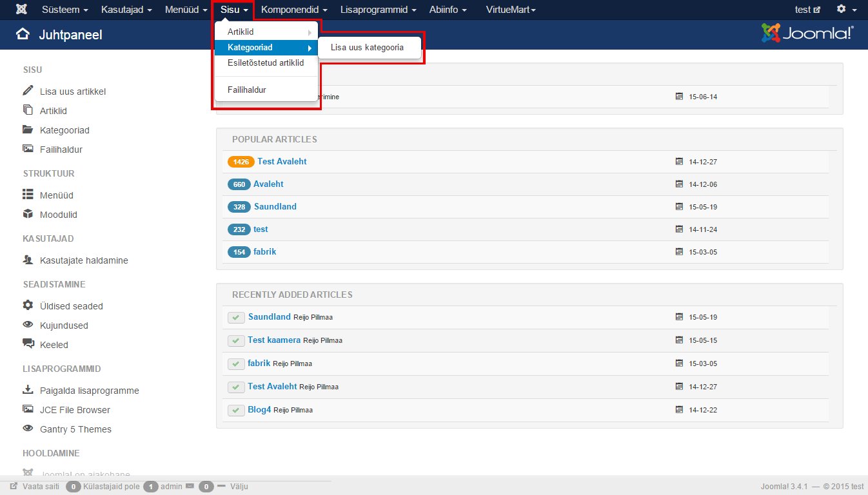The image size is (868, 495).
Task: Click the calendar icon in Saundland 328 row
Action: pos(679,206)
